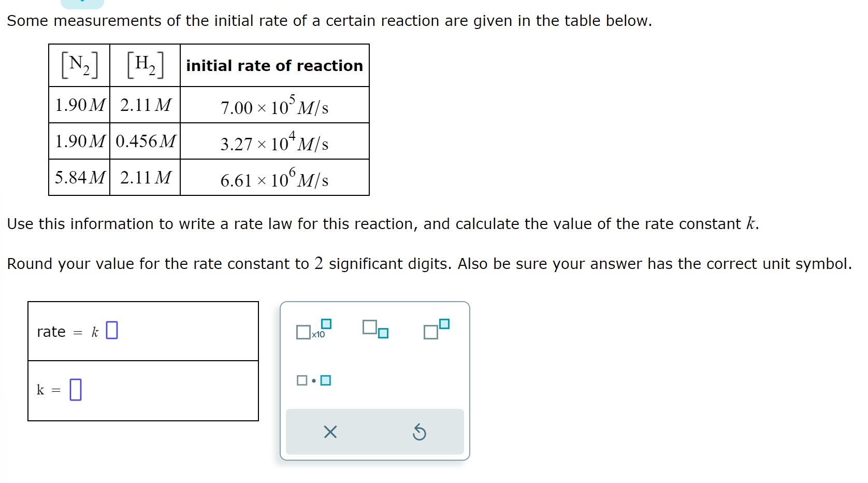Select the teal raised box of the superscript template

point(444,323)
